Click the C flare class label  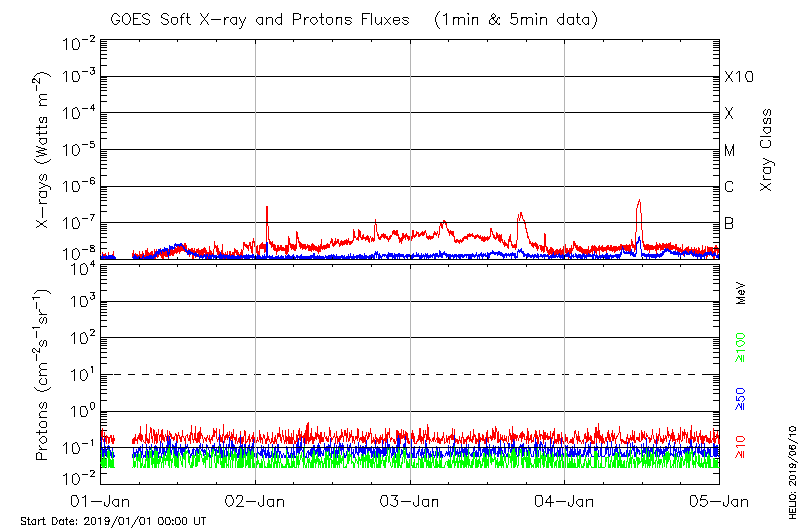(x=729, y=187)
